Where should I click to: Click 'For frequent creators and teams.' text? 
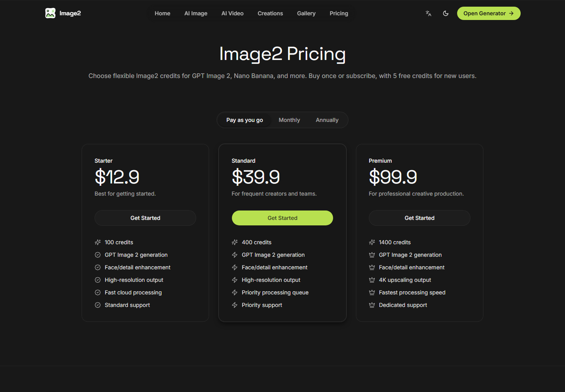pyautogui.click(x=274, y=194)
